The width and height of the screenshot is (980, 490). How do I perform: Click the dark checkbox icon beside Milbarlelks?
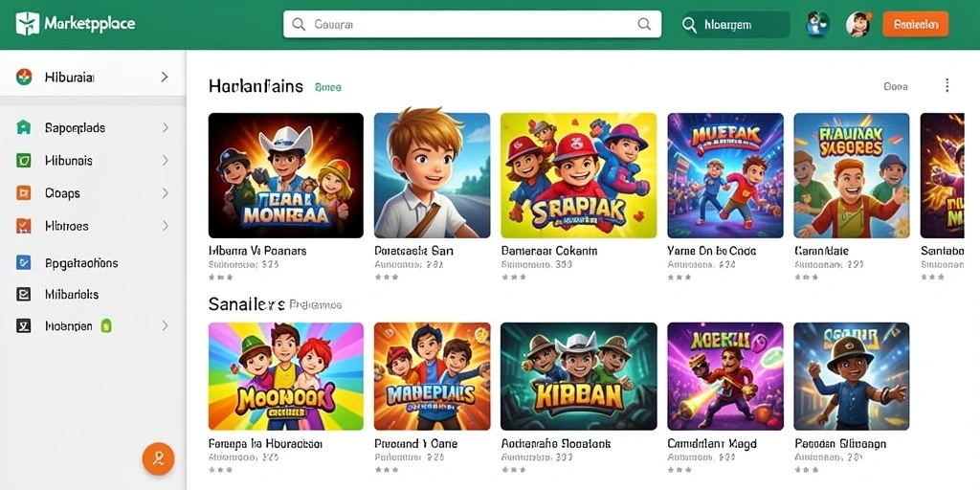click(x=23, y=294)
